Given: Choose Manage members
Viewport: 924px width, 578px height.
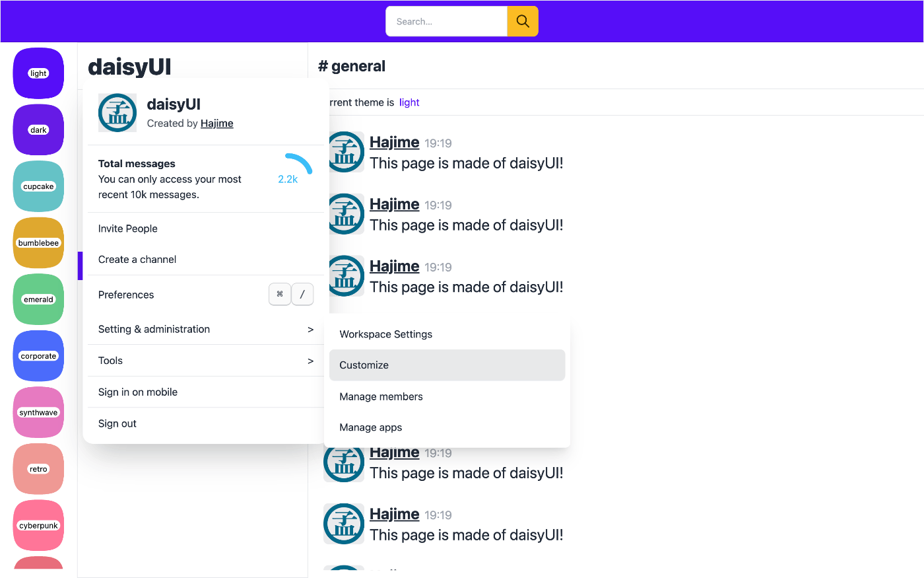Looking at the screenshot, I should 447,396.
